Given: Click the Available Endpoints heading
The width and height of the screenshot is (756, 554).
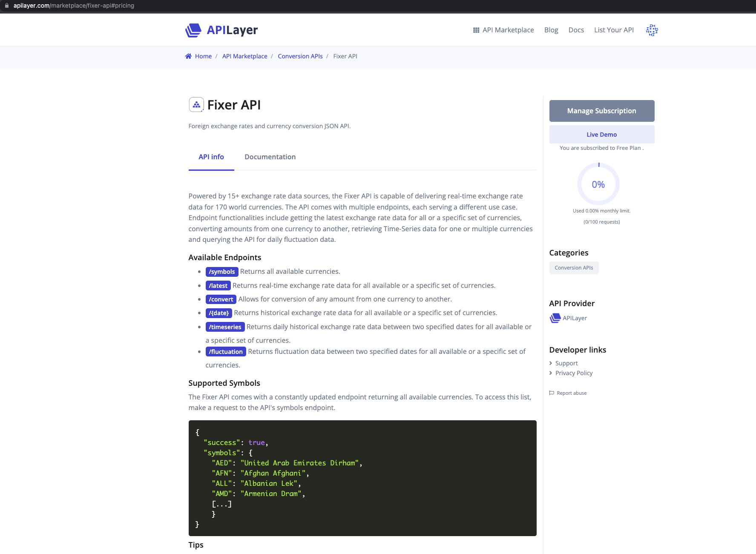Looking at the screenshot, I should point(225,257).
